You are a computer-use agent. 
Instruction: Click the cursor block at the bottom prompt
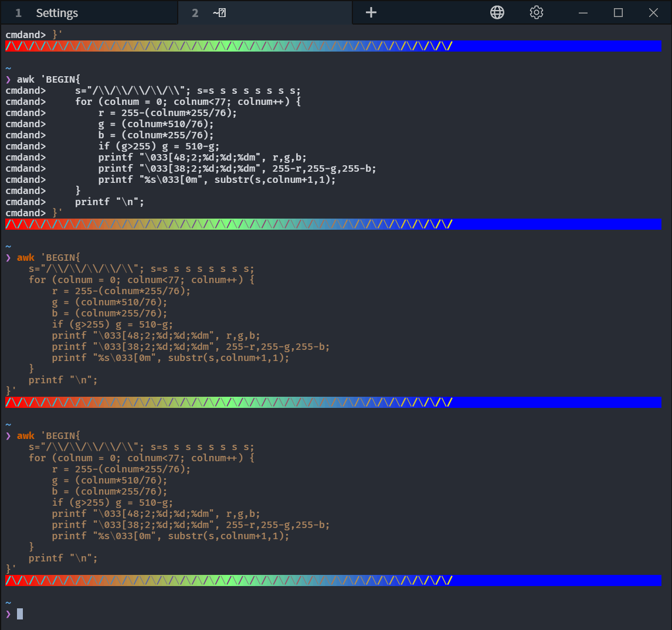[19, 613]
